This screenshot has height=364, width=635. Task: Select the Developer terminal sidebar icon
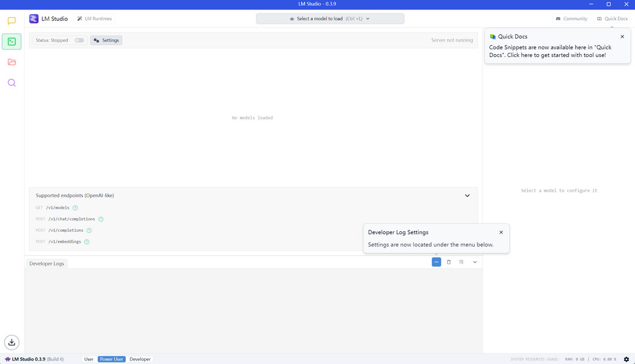coord(12,41)
